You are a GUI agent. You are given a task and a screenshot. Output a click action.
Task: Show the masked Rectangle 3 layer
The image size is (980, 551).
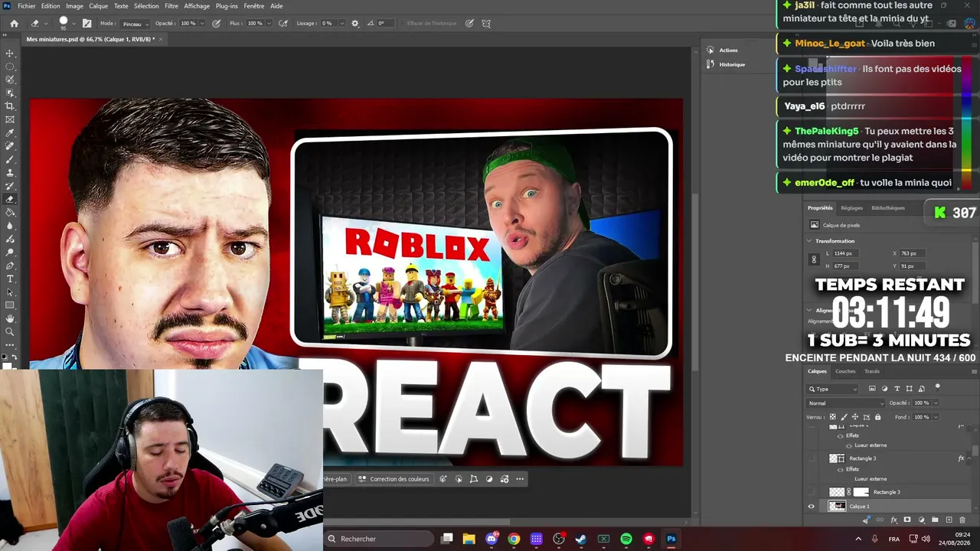tap(812, 492)
